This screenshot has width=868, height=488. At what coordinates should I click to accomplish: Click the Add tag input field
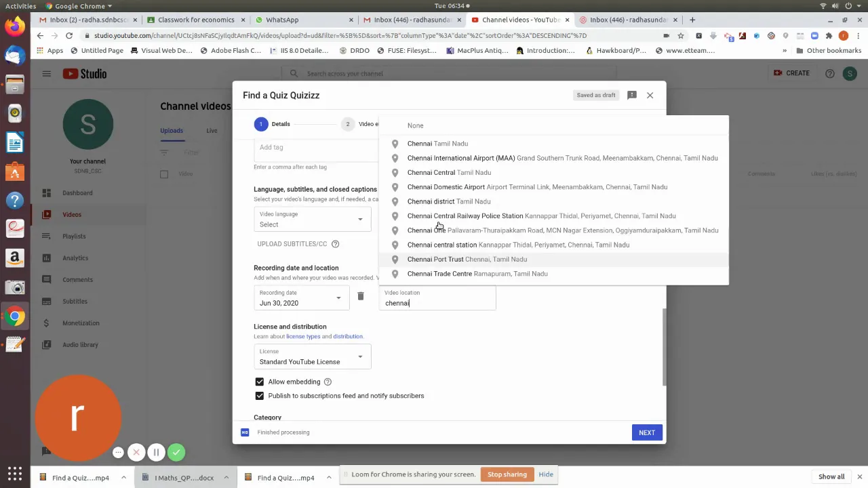point(315,147)
